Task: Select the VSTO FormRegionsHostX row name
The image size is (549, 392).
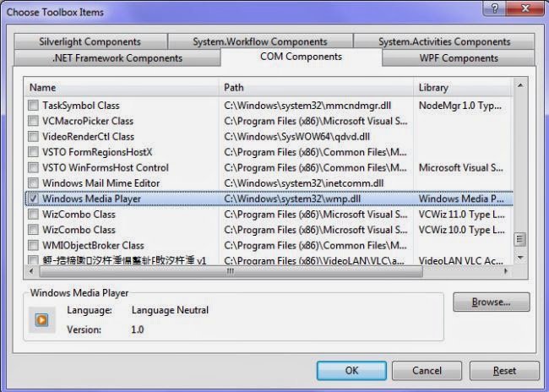Action: [x=97, y=152]
